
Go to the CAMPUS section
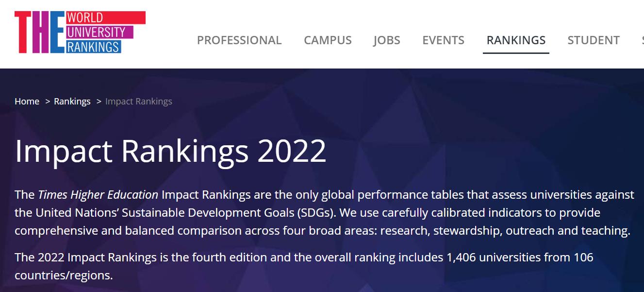(x=328, y=40)
